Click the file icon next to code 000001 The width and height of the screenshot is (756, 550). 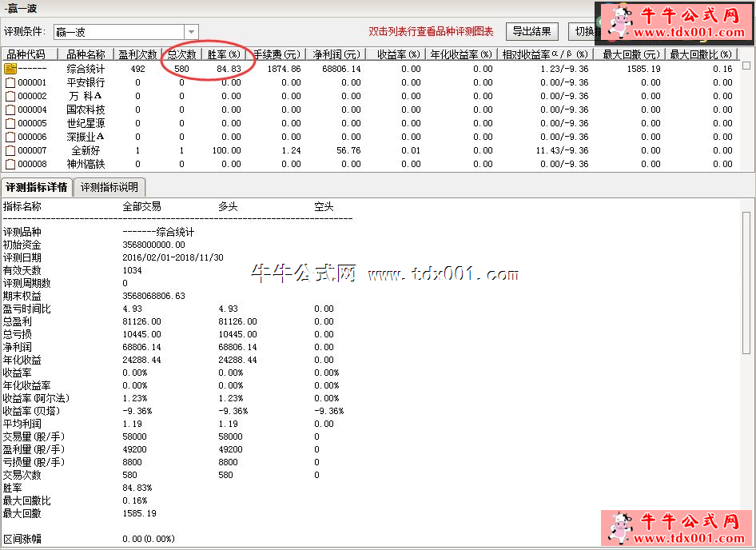point(10,82)
